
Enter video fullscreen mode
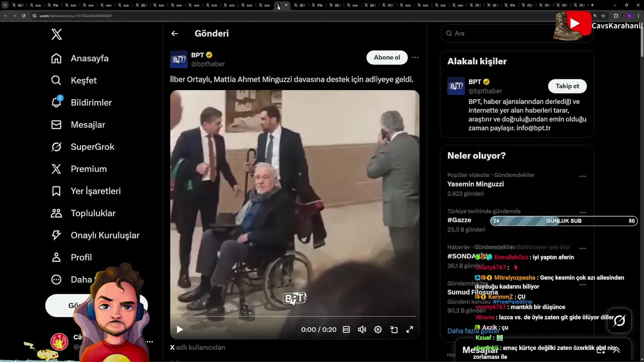[410, 330]
